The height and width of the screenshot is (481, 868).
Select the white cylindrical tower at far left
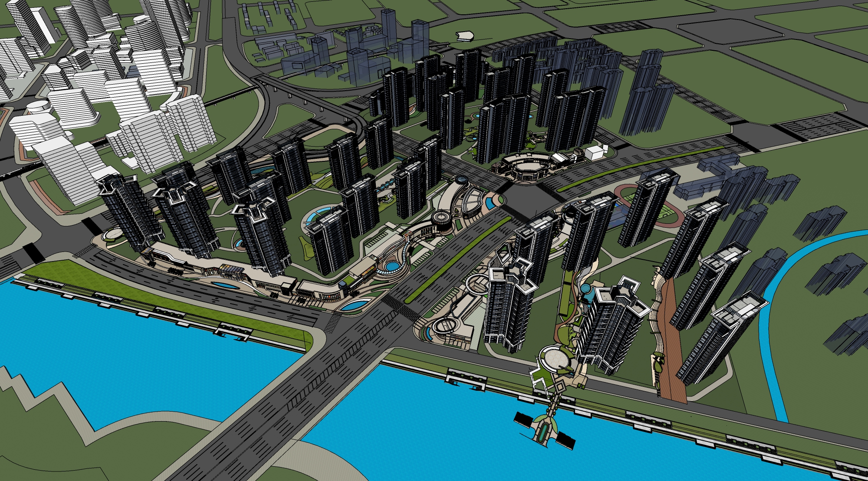[x=39, y=108]
